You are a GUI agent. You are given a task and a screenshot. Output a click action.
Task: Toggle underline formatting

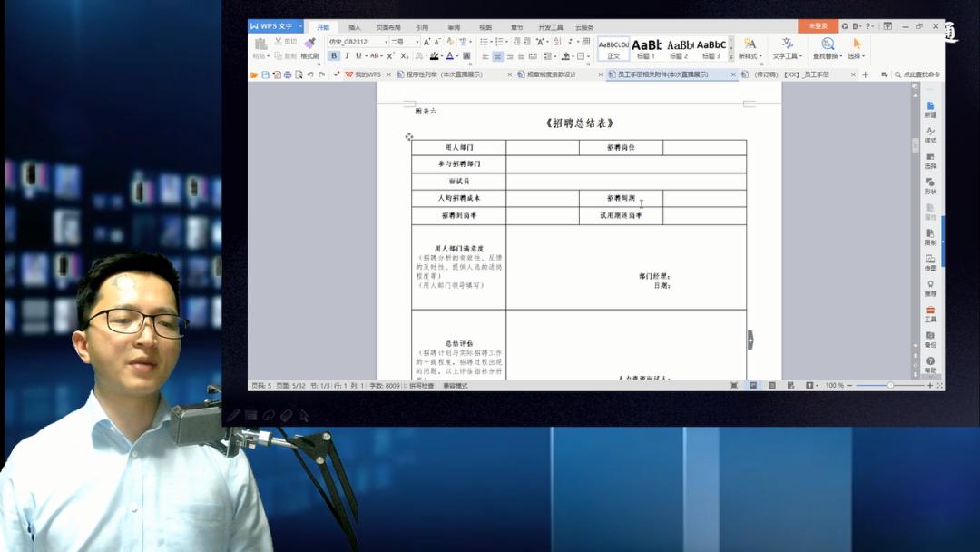pos(359,54)
